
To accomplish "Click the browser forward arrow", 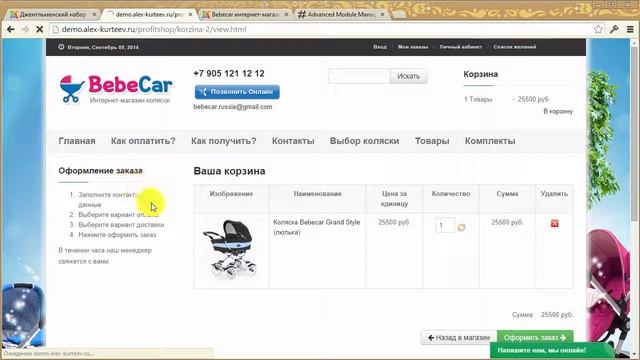I will tap(25, 29).
